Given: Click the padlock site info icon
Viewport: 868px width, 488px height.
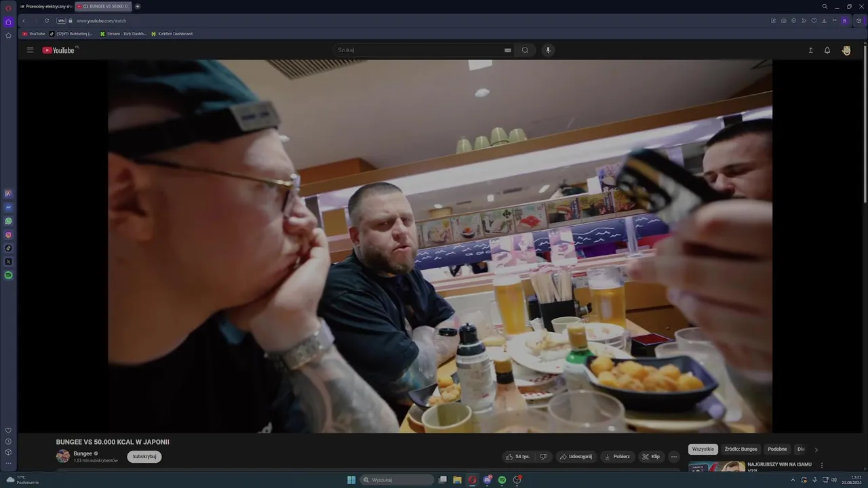Looking at the screenshot, I should [x=71, y=21].
